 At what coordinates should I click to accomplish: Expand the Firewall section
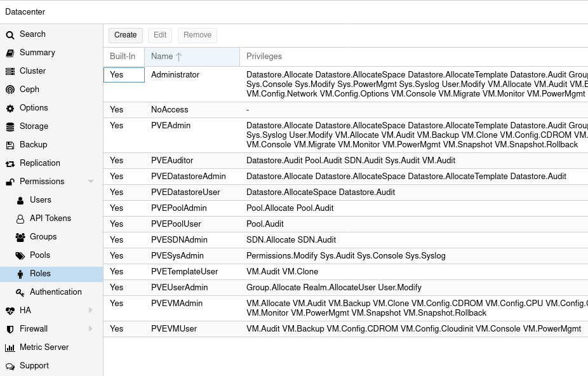(x=90, y=328)
